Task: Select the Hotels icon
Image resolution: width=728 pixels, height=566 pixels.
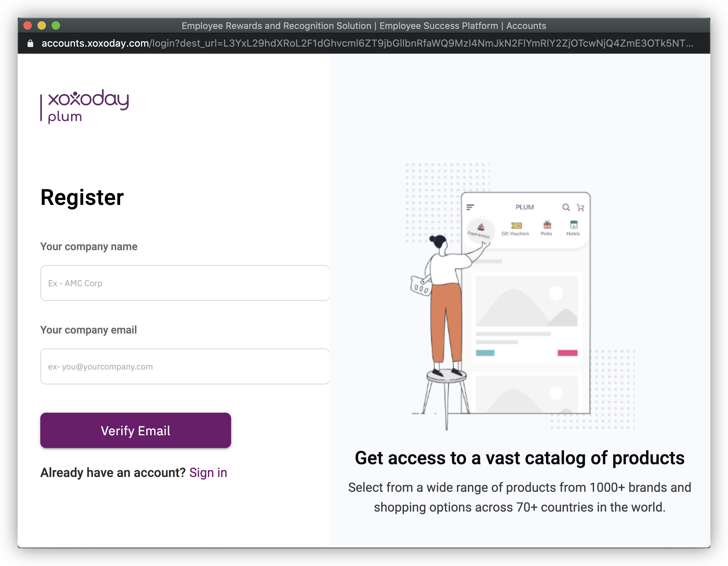Action: pyautogui.click(x=574, y=225)
